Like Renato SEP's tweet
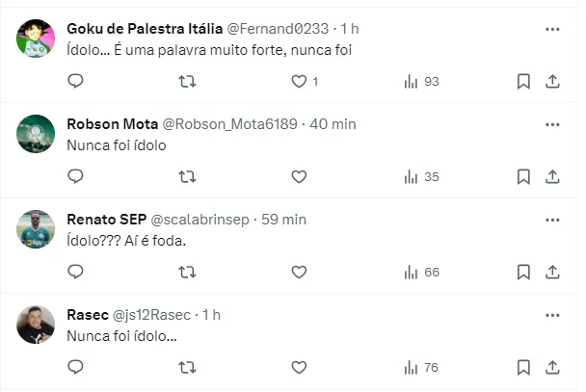The width and height of the screenshot is (586, 392). [x=299, y=273]
